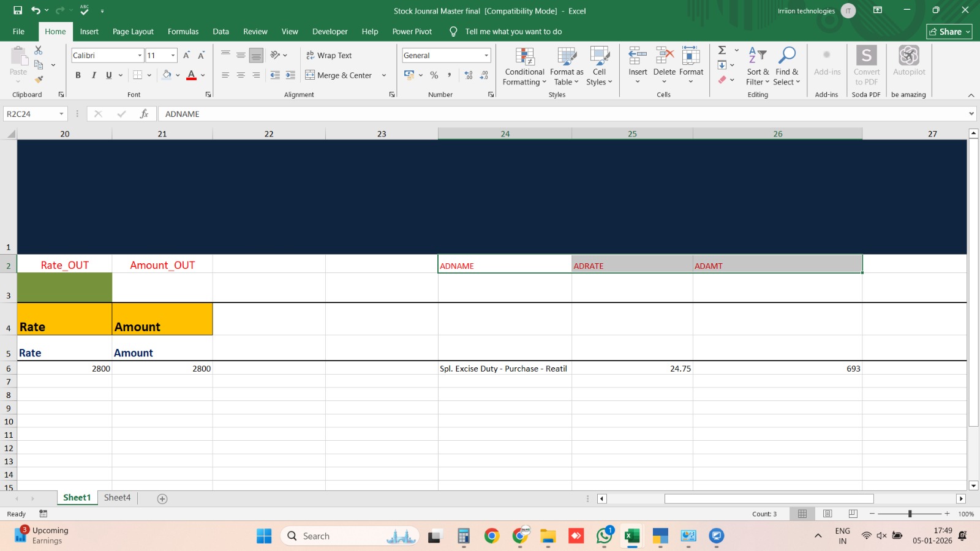Image resolution: width=980 pixels, height=551 pixels.
Task: Click the Format Painter brush icon
Action: 39,80
